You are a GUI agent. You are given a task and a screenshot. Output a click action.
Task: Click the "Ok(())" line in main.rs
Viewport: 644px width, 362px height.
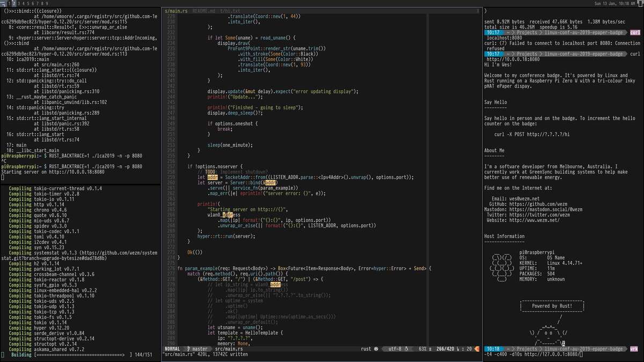pyautogui.click(x=195, y=252)
